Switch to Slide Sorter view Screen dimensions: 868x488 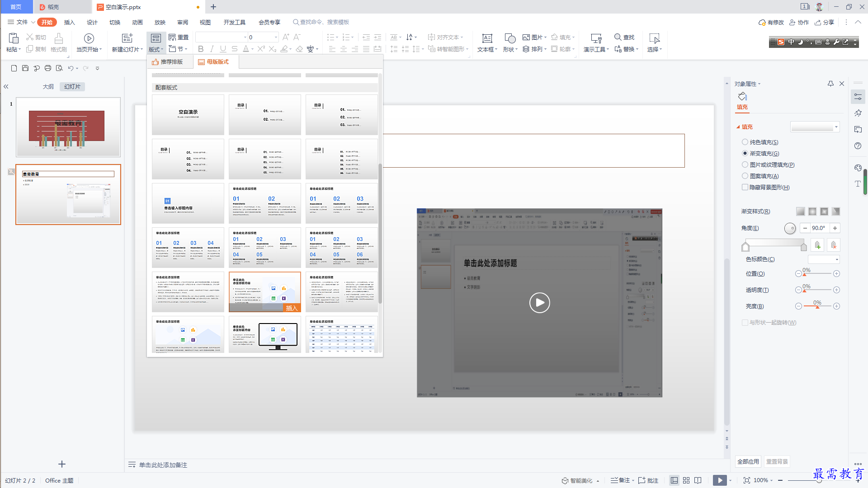tap(686, 480)
